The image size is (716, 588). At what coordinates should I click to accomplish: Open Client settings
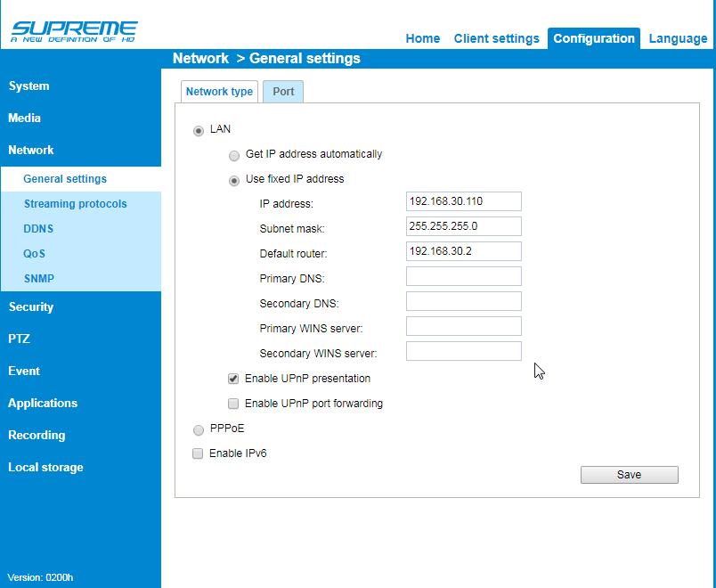point(496,38)
